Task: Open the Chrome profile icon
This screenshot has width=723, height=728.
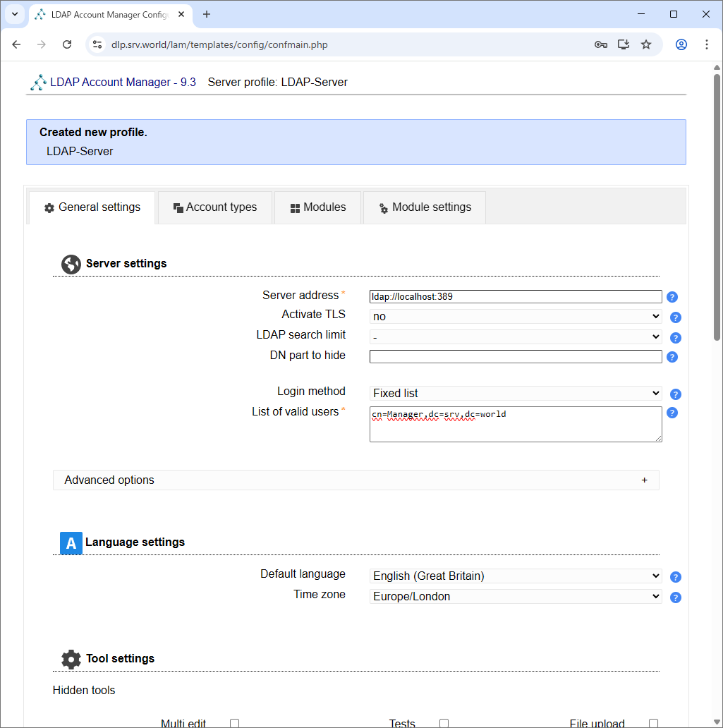Action: click(x=681, y=44)
